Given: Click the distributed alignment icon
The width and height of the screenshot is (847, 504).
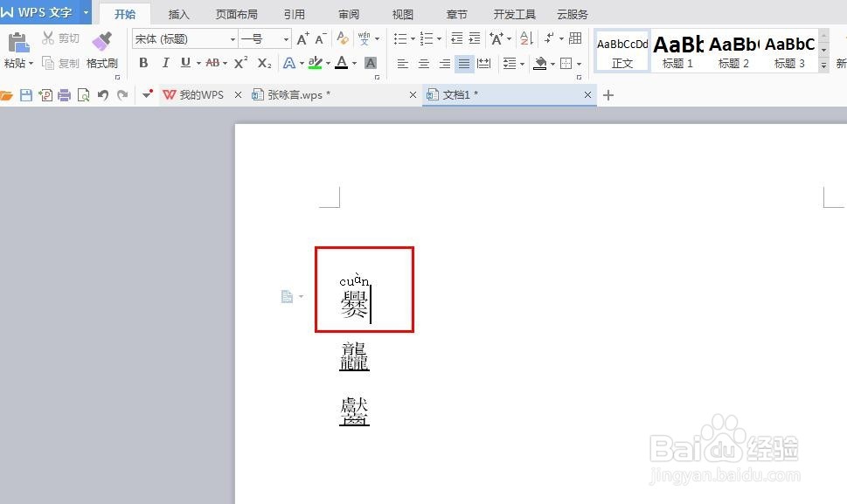Looking at the screenshot, I should 484,64.
